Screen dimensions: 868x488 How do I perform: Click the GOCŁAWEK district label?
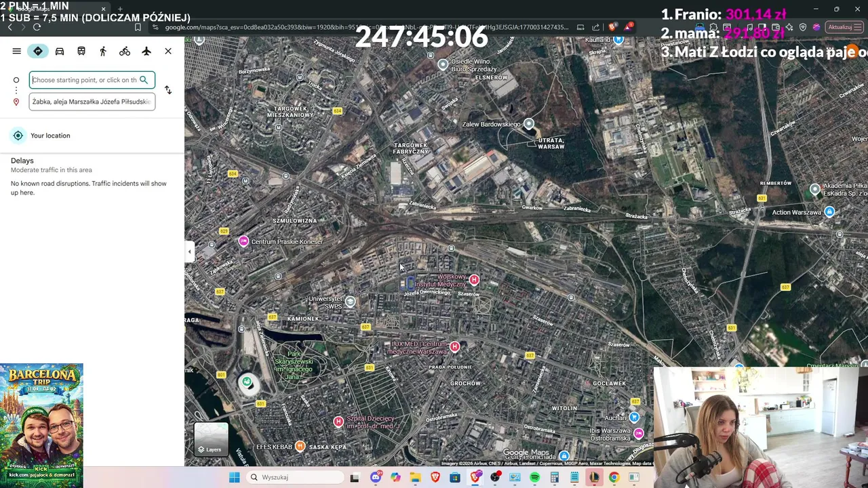pos(609,384)
